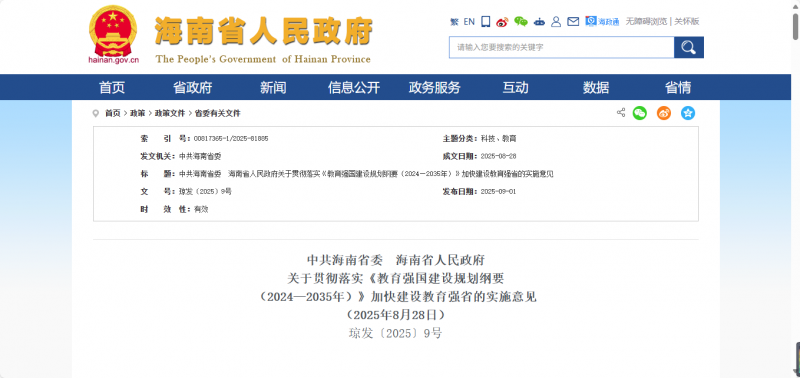Click the blue star favorite icon

click(x=688, y=113)
